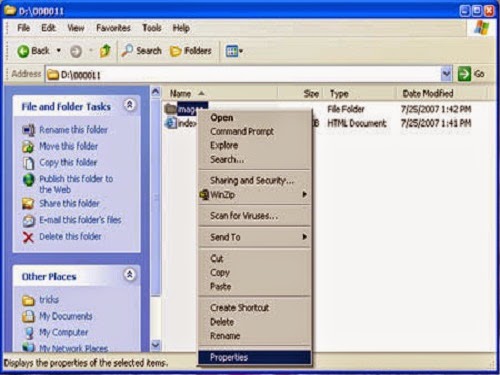500x375 pixels.
Task: Open the Search toolbar button
Action: (x=141, y=51)
